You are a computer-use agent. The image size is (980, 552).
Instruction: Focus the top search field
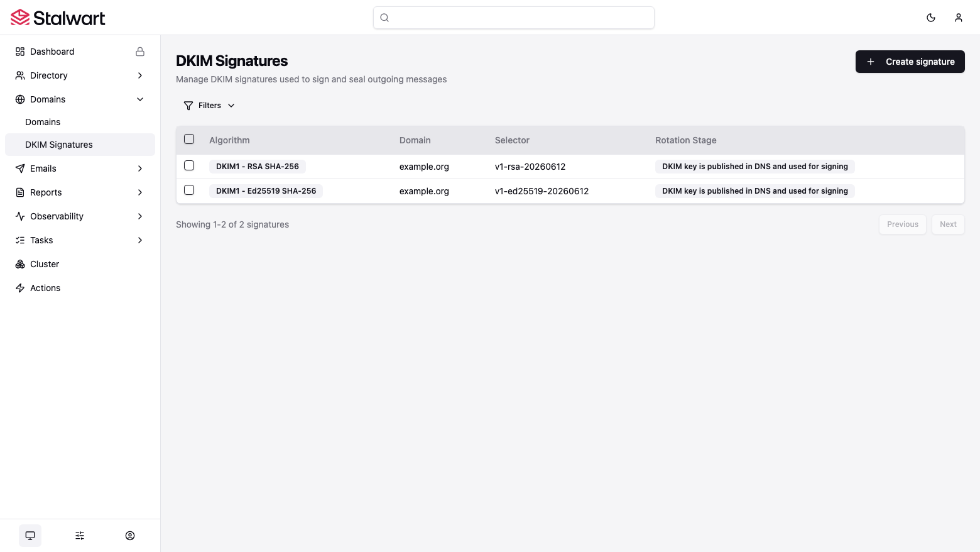tap(514, 18)
